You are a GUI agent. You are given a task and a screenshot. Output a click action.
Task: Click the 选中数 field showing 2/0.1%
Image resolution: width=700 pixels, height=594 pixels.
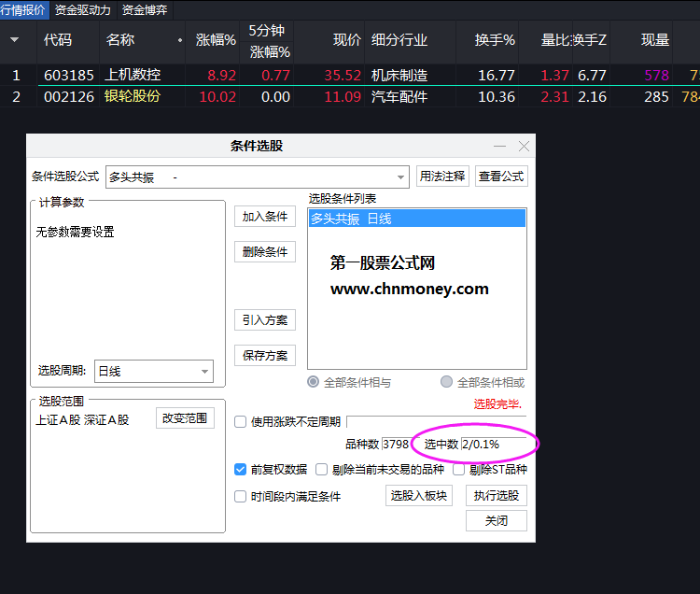tap(494, 445)
